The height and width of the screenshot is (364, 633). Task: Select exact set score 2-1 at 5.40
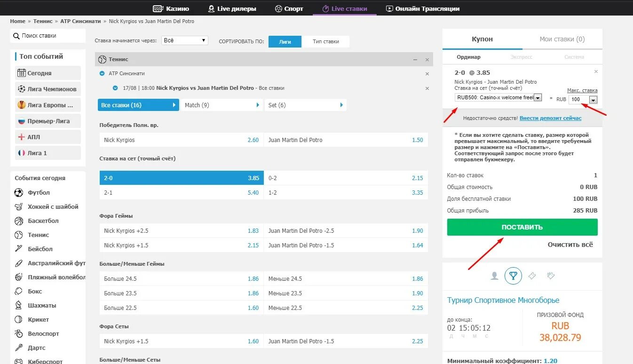coord(182,192)
